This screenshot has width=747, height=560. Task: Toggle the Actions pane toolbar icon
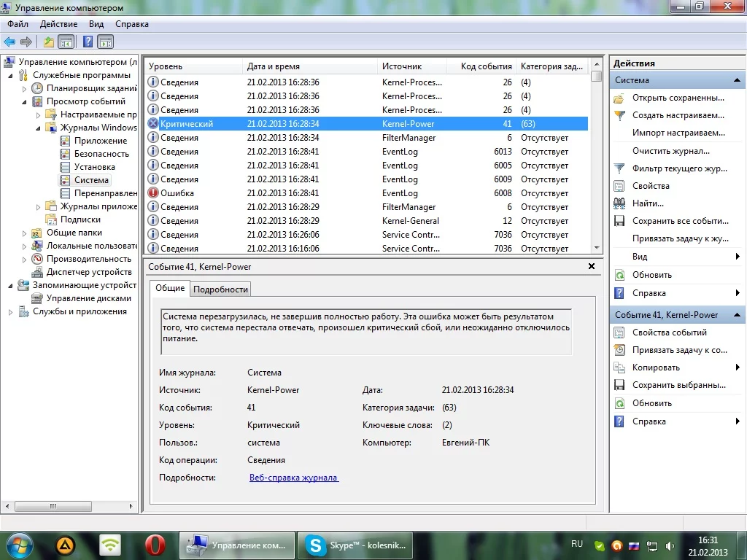105,42
